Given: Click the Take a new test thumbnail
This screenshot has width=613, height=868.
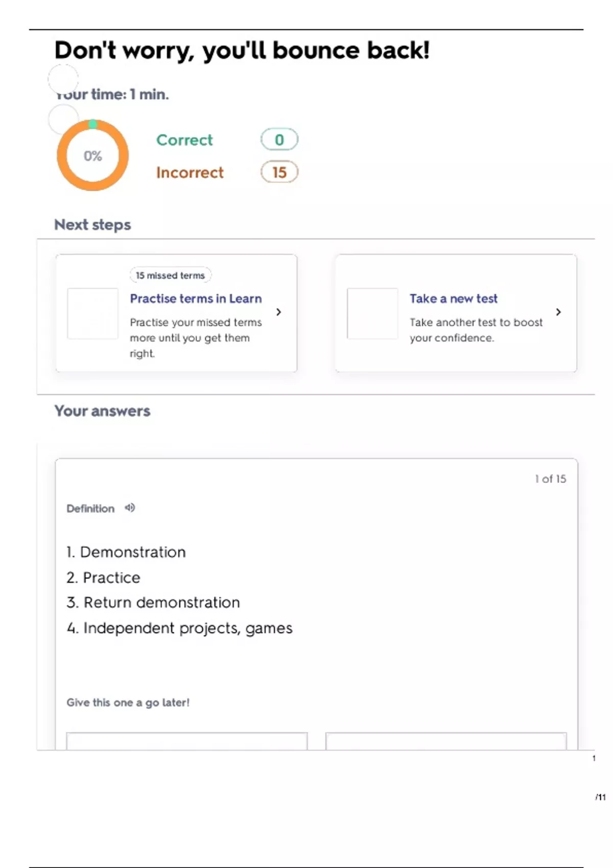Looking at the screenshot, I should coord(372,314).
